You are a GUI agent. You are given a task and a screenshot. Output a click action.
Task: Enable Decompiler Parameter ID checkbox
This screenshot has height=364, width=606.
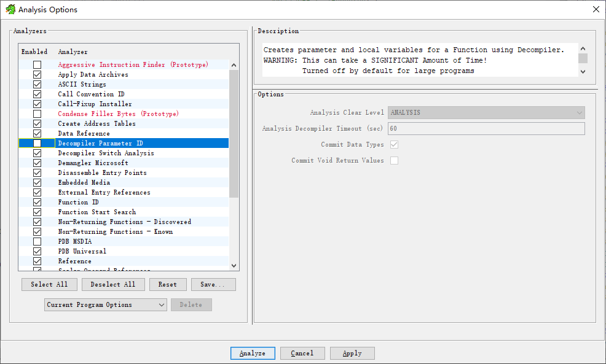coord(37,143)
